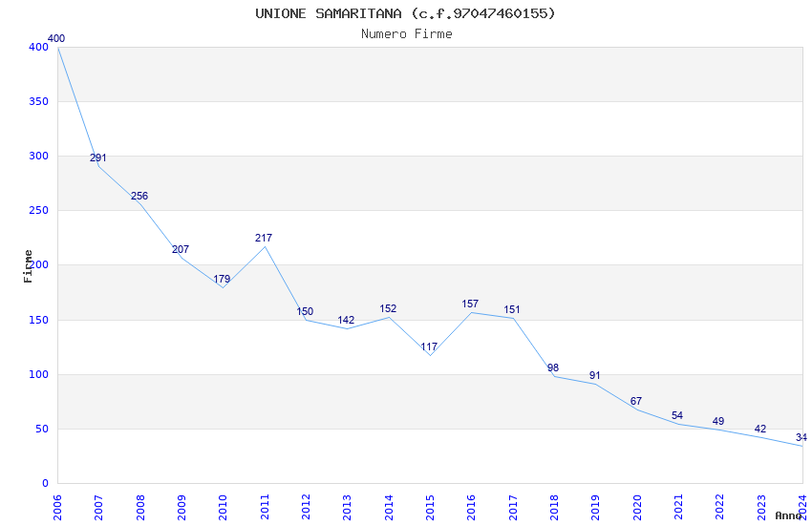Click the y-axis tick value 100
812x525 pixels.
click(38, 374)
